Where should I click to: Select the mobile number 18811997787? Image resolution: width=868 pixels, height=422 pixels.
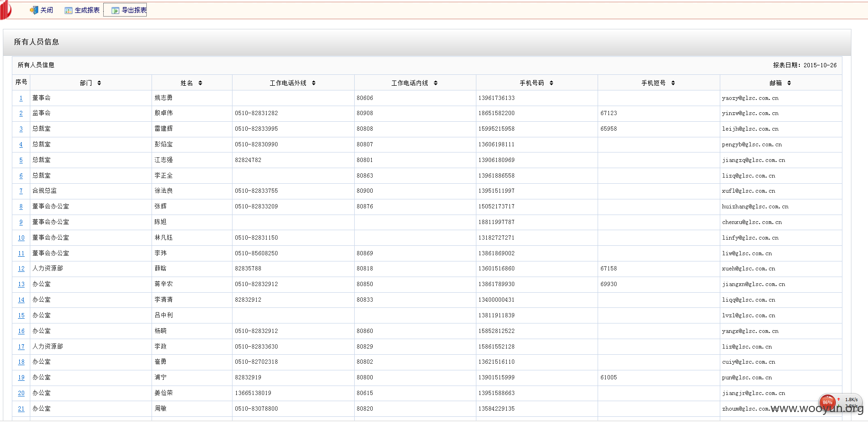[497, 222]
